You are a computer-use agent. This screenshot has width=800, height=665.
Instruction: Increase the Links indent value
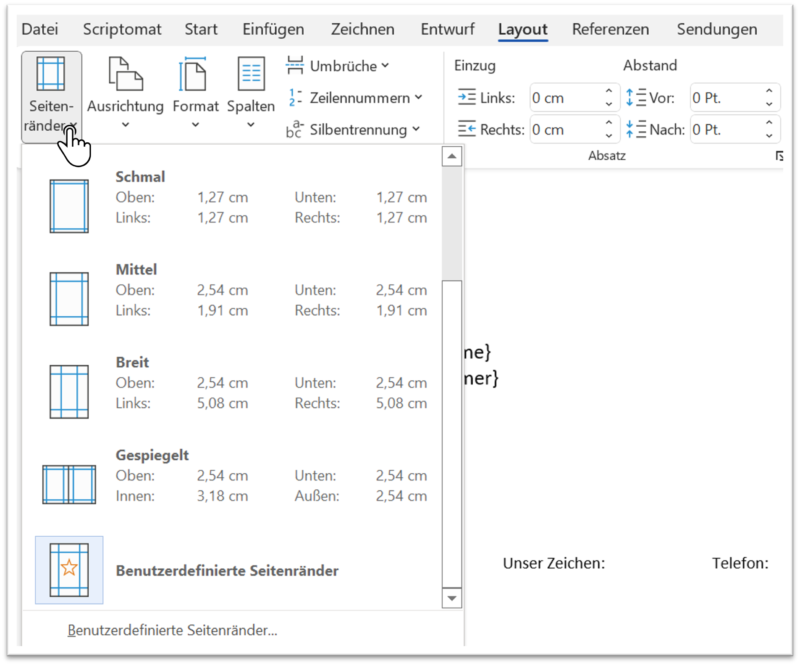[609, 91]
